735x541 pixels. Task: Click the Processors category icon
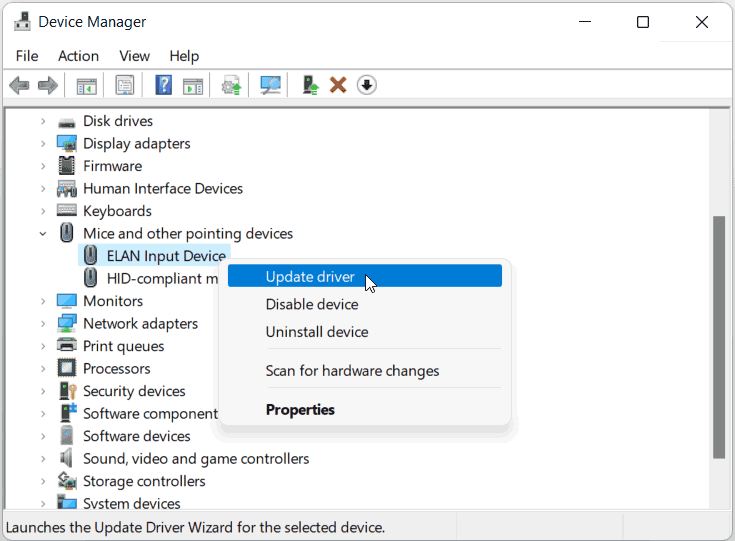click(x=67, y=368)
